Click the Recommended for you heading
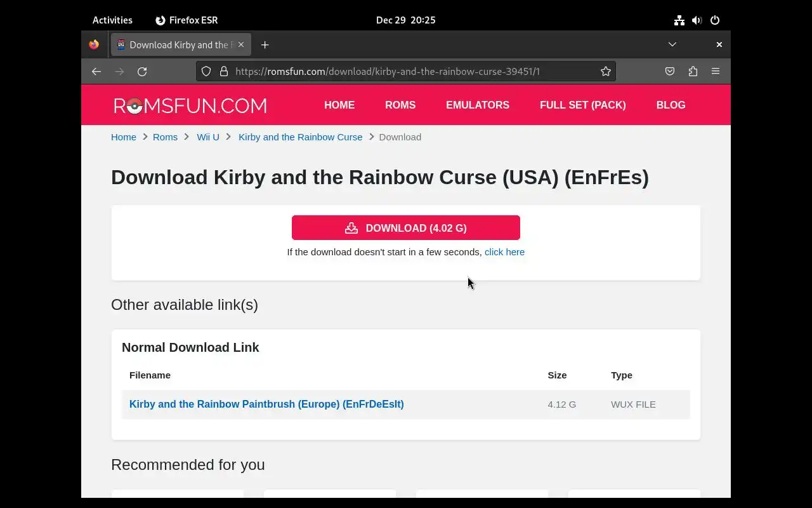The width and height of the screenshot is (812, 508). [188, 465]
